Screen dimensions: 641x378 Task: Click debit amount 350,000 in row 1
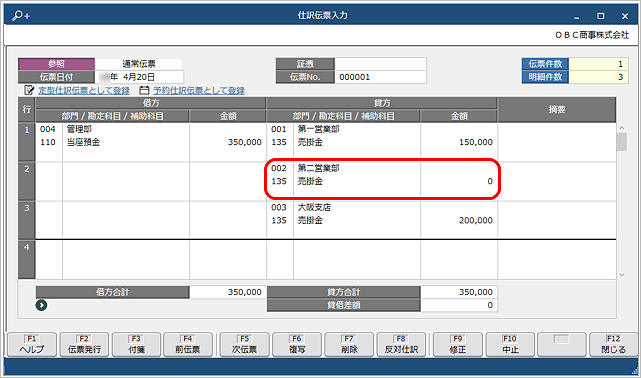pyautogui.click(x=244, y=142)
